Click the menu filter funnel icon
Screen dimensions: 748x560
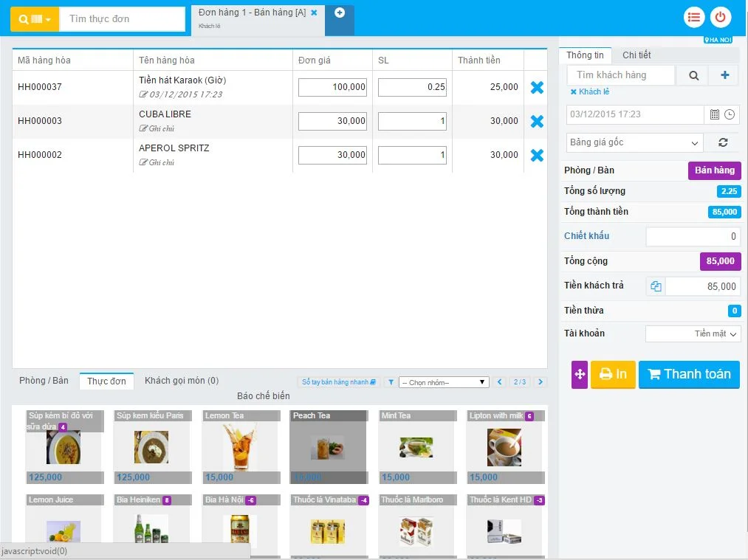point(390,382)
